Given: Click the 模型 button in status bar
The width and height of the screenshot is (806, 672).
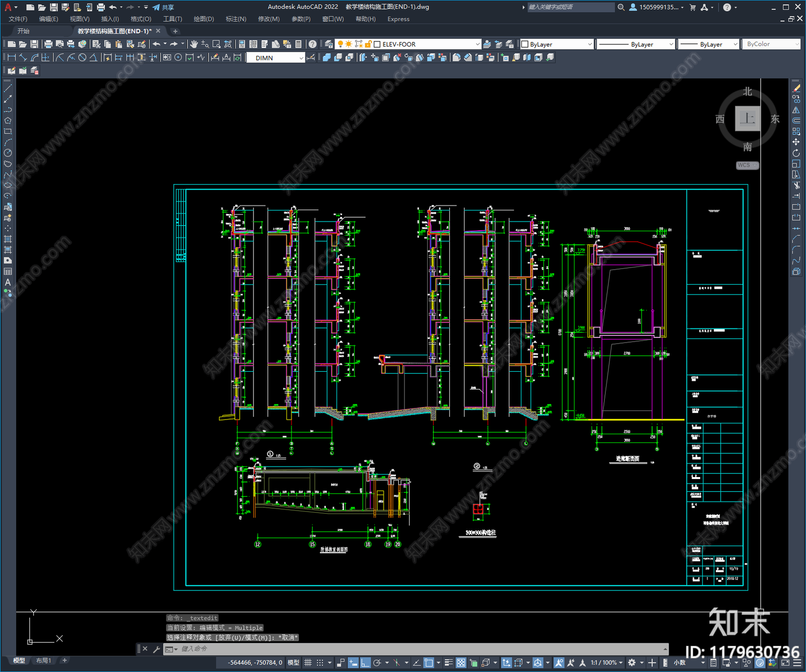Looking at the screenshot, I should tap(293, 662).
